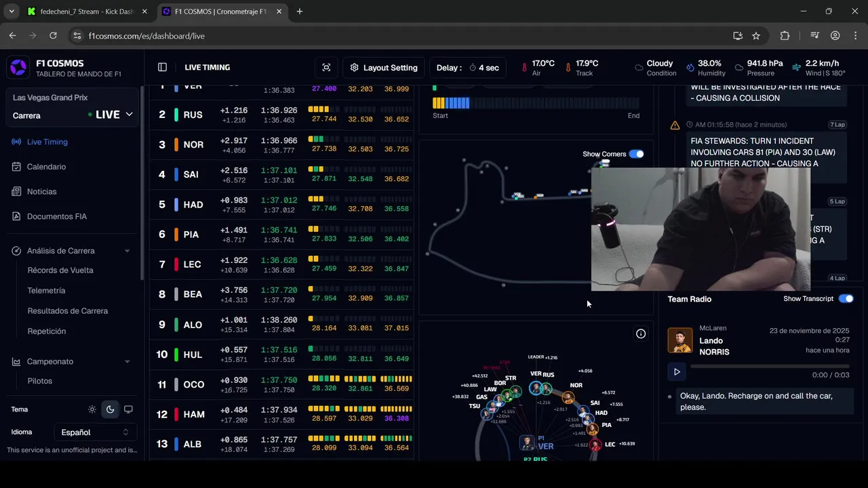Viewport: 868px width, 488px height.
Task: Open Repetición page
Action: [x=46, y=331]
